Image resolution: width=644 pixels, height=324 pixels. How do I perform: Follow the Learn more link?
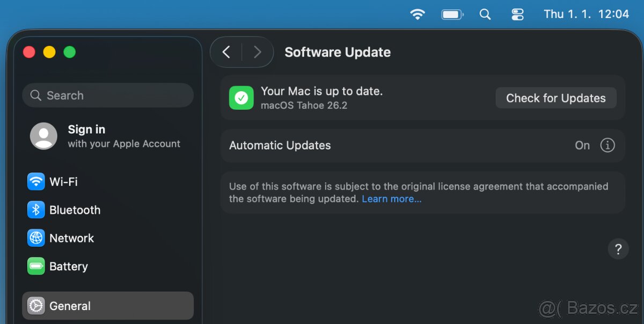click(391, 199)
